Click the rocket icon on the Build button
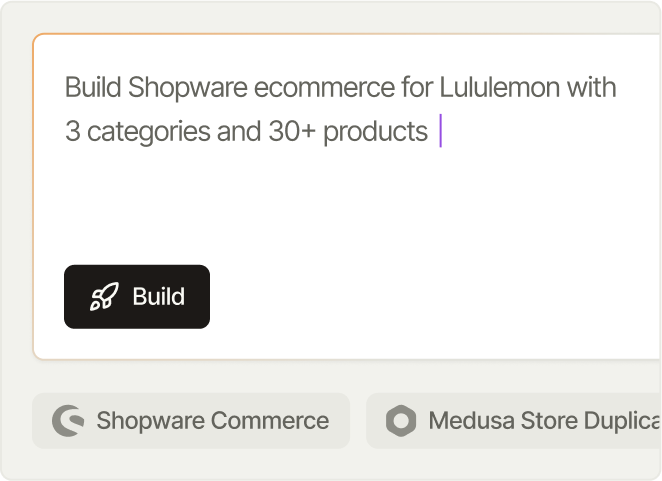Viewport: 662px width, 481px height. click(104, 296)
